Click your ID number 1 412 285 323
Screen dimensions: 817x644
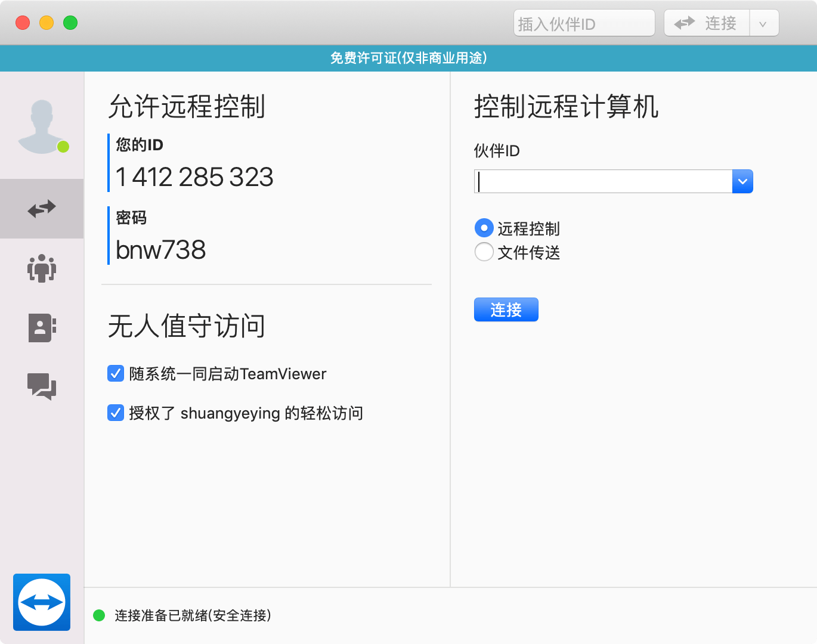pos(194,177)
